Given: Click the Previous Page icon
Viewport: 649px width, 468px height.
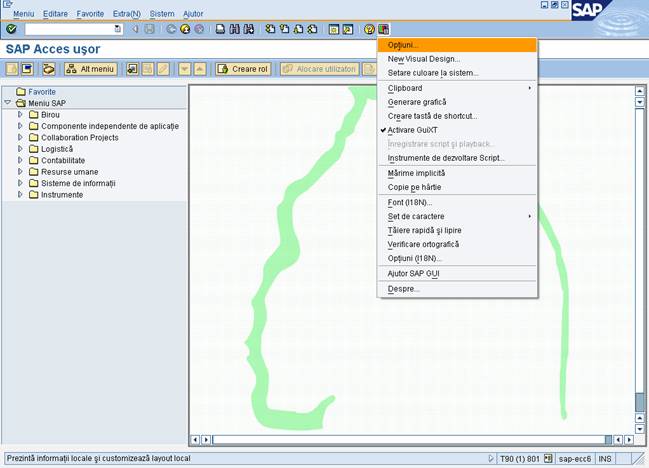Looking at the screenshot, I should click(x=284, y=29).
